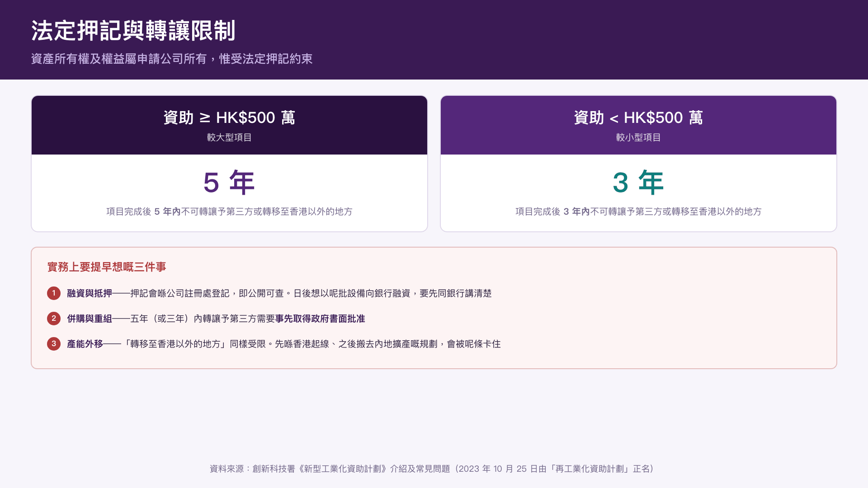
Task: Select the 資助 < HK$500 萬 card header
Action: pyautogui.click(x=638, y=125)
